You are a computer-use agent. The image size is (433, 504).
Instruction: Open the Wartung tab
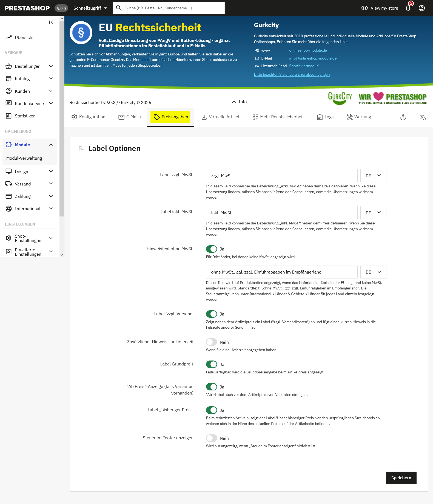359,117
